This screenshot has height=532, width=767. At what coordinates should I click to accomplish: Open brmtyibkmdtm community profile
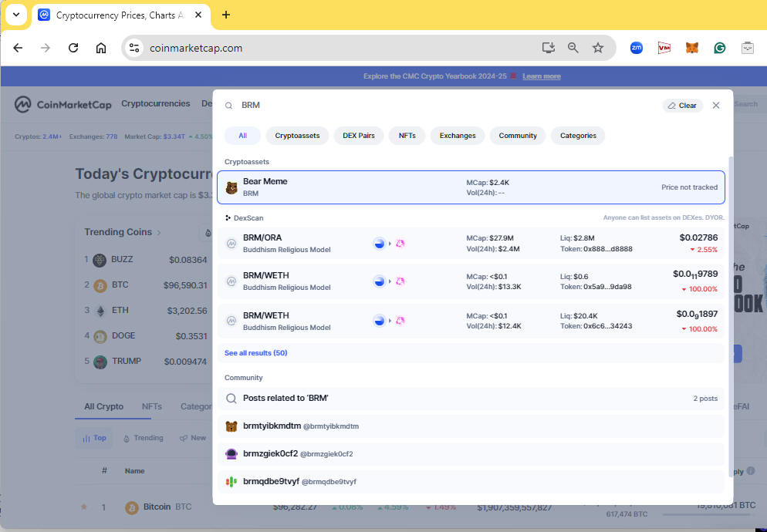471,426
